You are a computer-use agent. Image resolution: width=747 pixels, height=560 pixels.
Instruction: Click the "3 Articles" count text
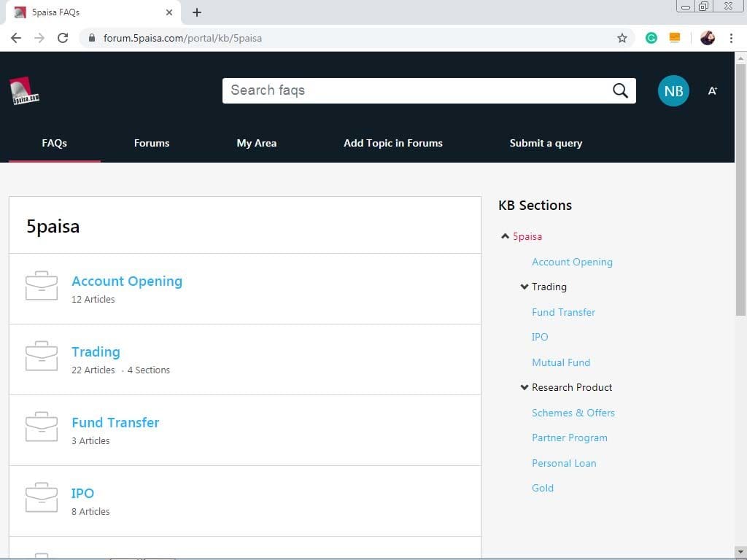(x=90, y=440)
